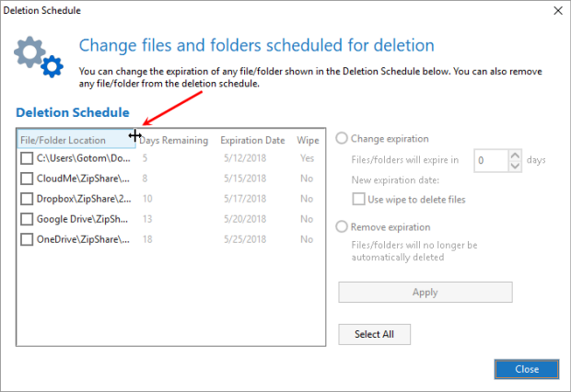
Task: Select the Google Drive\ZipSh... entry text
Action: point(82,219)
